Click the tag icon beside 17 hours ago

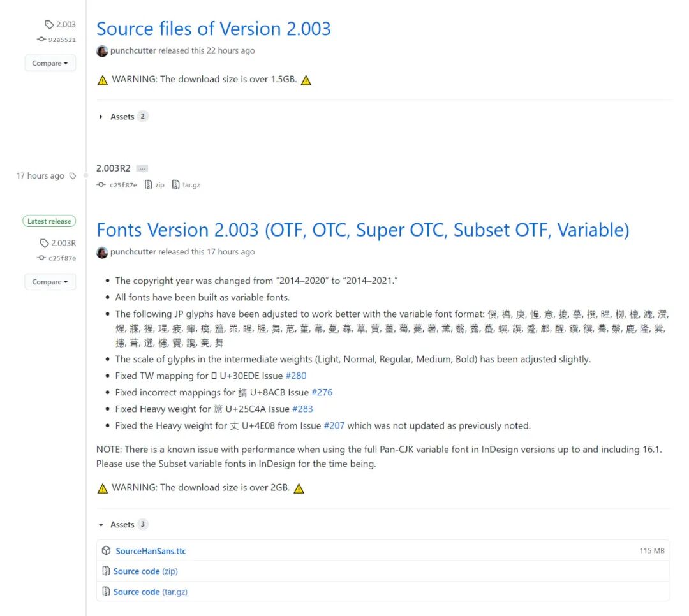[x=73, y=176]
